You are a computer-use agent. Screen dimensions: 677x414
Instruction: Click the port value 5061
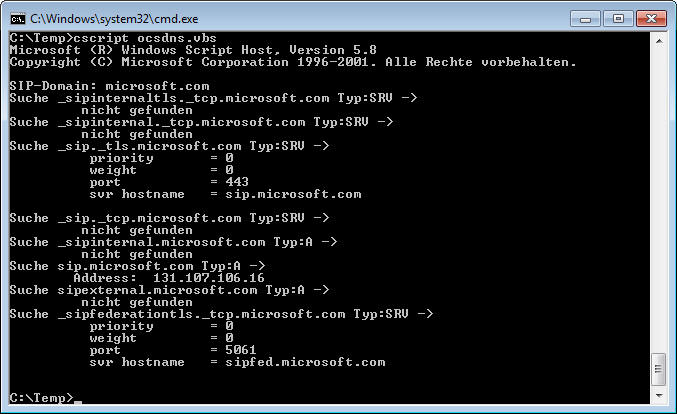click(240, 350)
